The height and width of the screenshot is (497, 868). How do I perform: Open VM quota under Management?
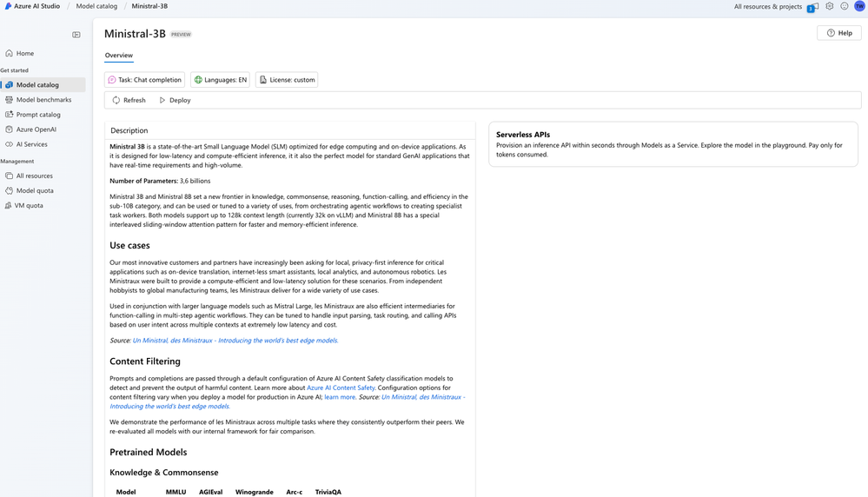coord(29,205)
